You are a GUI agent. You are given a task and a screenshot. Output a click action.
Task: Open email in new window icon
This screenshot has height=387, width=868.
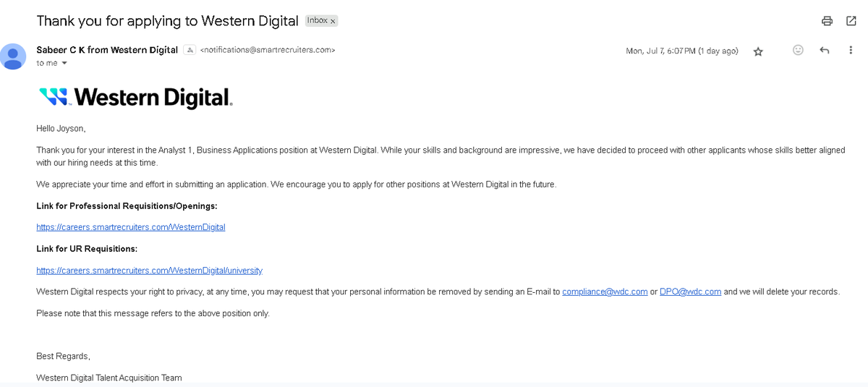(851, 21)
